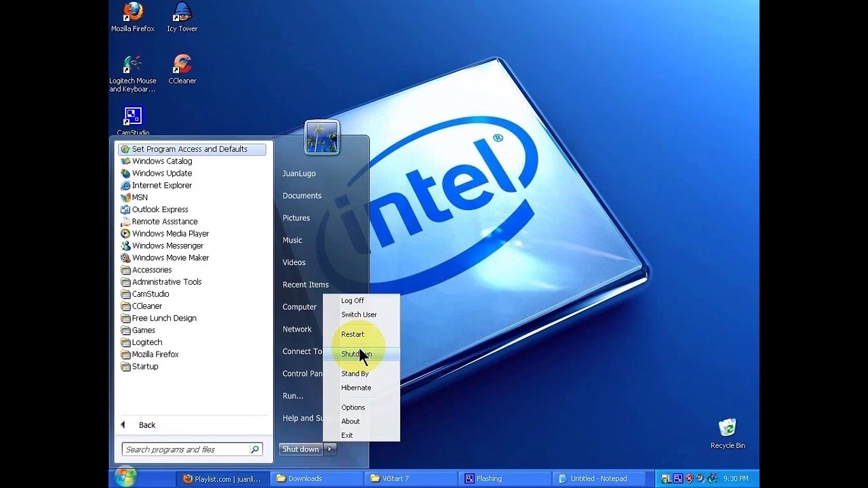Open Music from start menu
The image size is (868, 488).
(292, 240)
